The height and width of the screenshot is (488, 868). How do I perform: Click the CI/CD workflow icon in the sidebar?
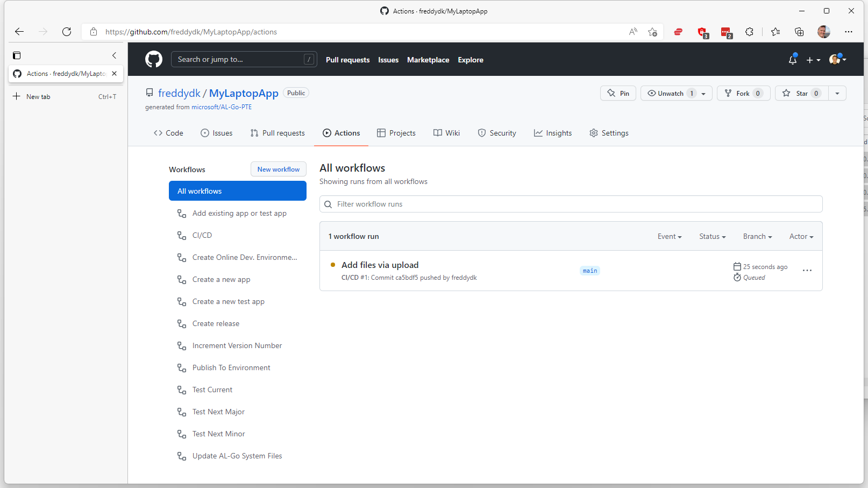pos(181,235)
